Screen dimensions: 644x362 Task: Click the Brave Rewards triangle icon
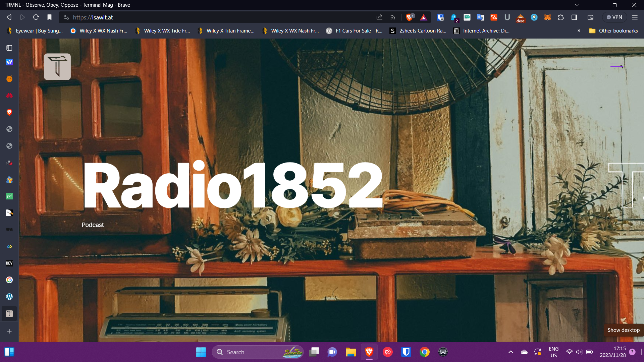(x=424, y=17)
